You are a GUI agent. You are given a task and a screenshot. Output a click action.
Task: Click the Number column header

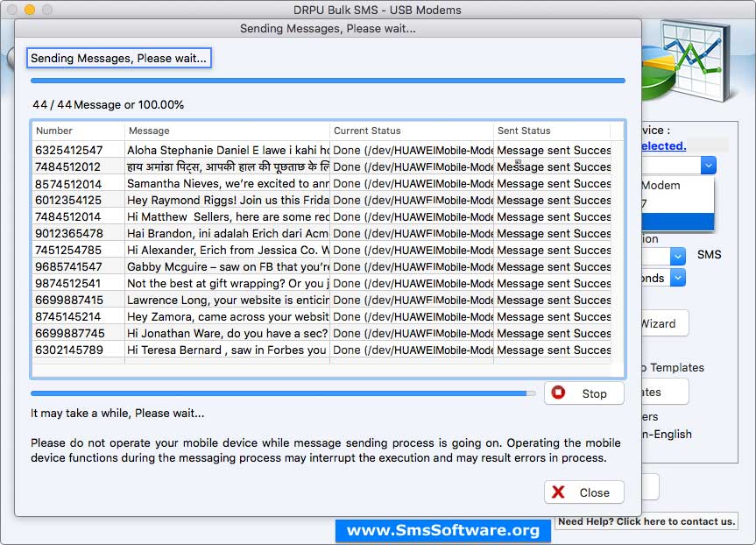79,131
